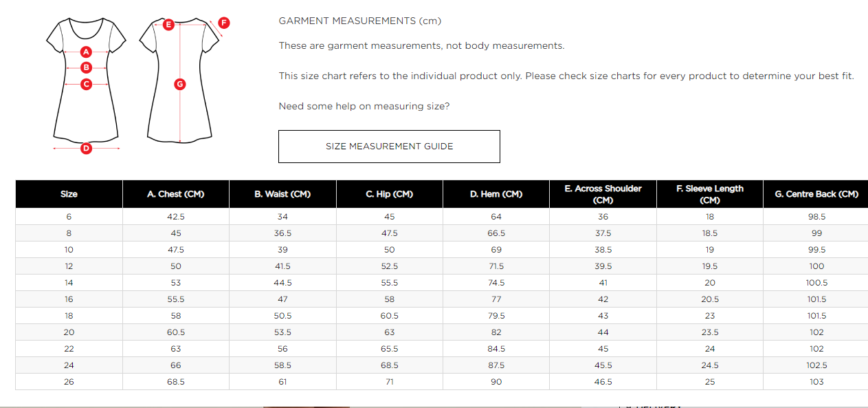This screenshot has height=408, width=868.
Task: Select the size 26 row label
Action: click(69, 382)
